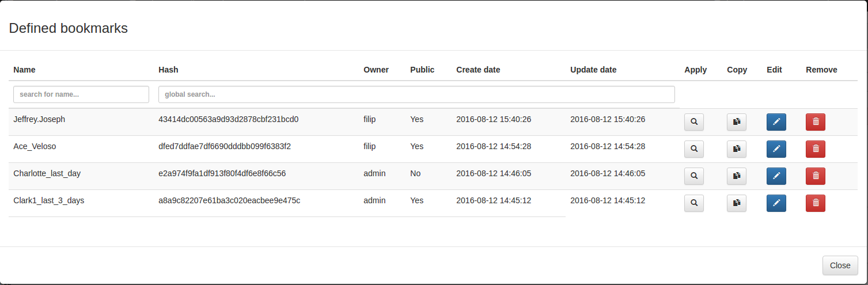Click the search for name field
This screenshot has height=285, width=868.
pos(81,94)
